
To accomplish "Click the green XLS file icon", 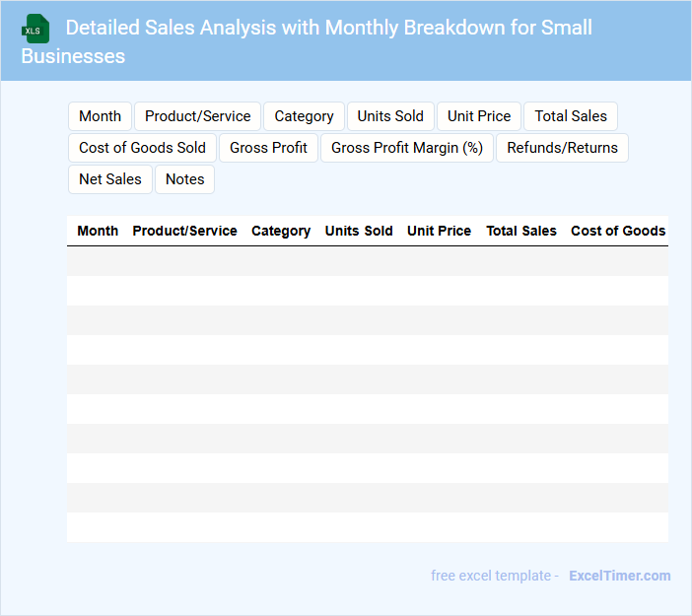I will [35, 29].
